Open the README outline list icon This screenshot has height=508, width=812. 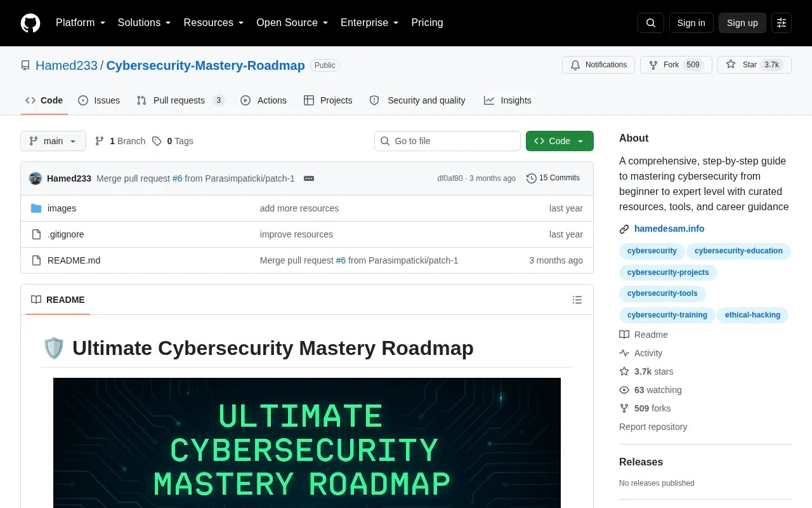577,300
